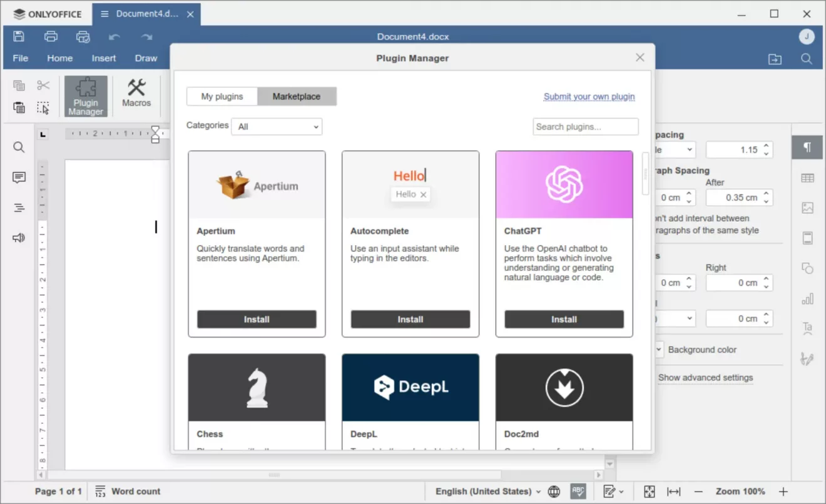Open Image settings in right sidebar
This screenshot has height=504, width=826.
click(808, 208)
